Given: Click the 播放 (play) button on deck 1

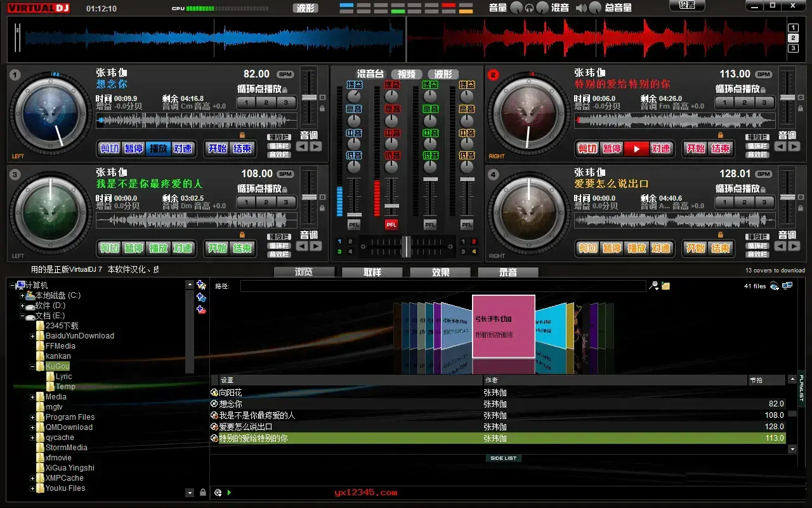Looking at the screenshot, I should coord(158,149).
